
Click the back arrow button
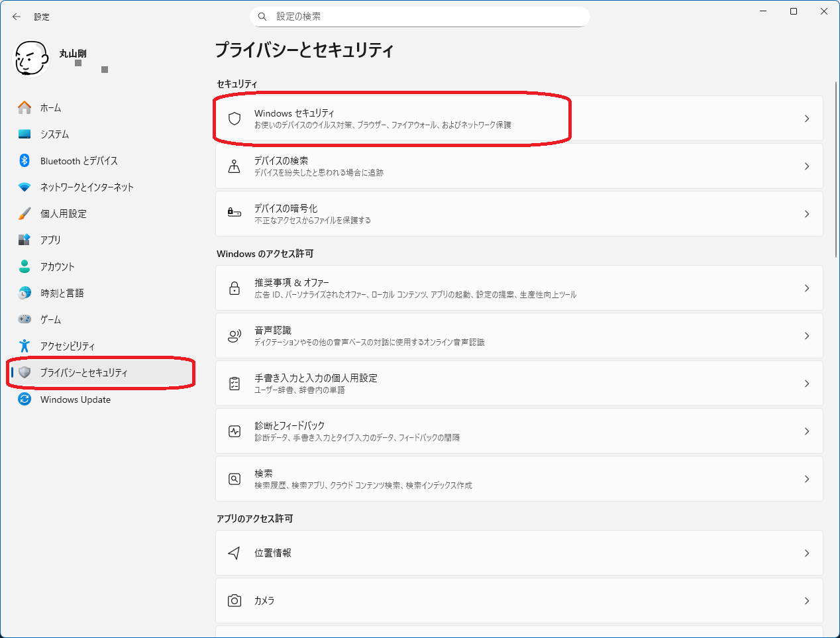point(16,17)
